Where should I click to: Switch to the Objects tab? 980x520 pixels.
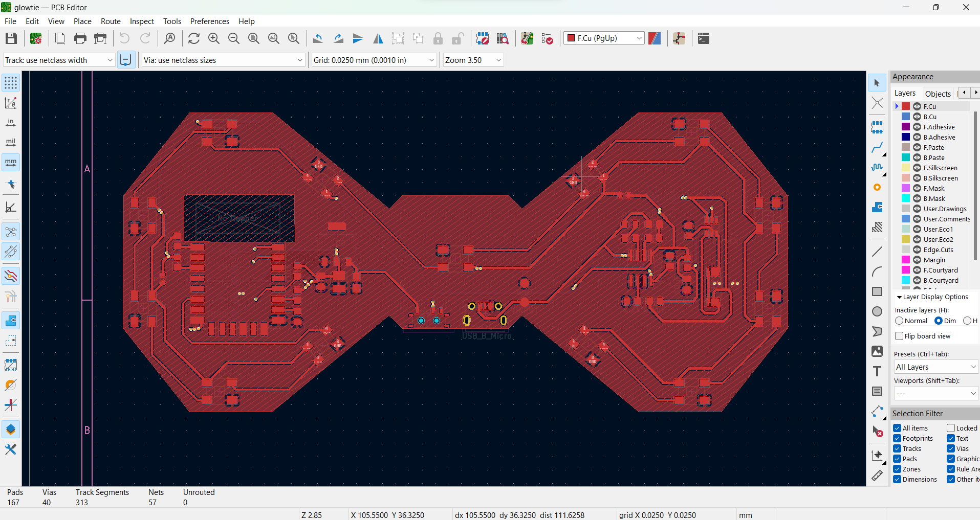coord(938,94)
